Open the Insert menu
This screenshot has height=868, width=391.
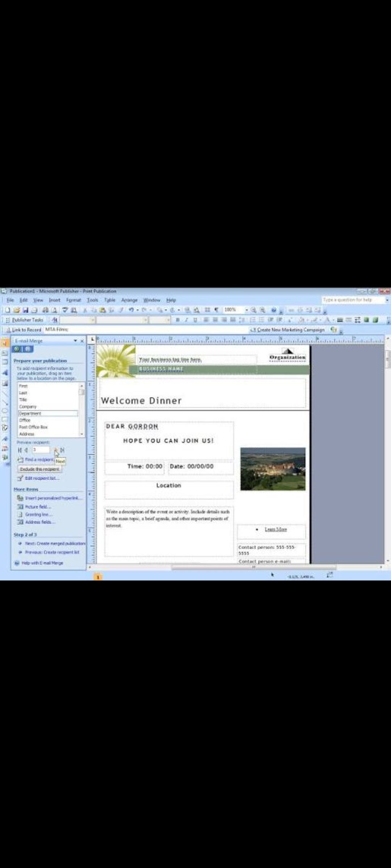[55, 300]
